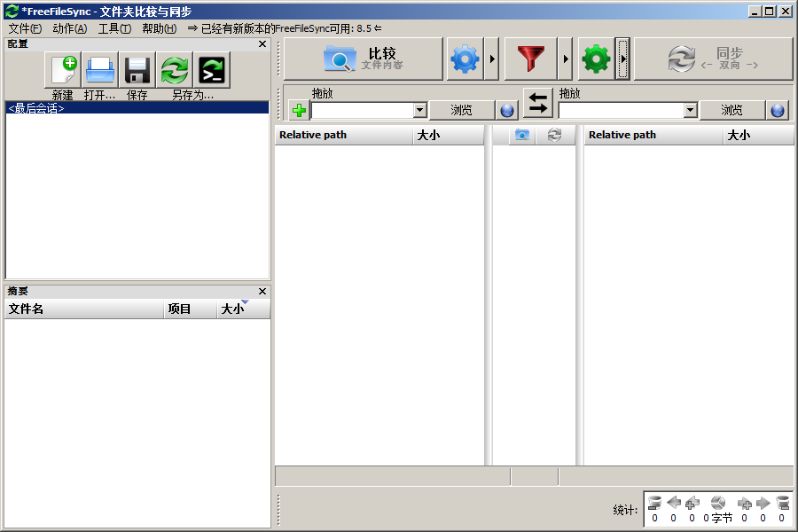Open a configuration file with 打开 icon

99,70
